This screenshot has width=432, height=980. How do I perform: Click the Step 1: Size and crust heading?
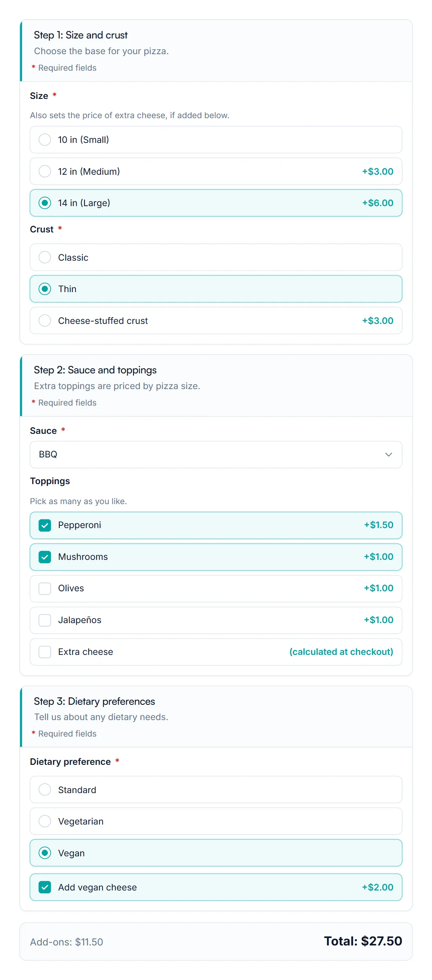point(81,35)
